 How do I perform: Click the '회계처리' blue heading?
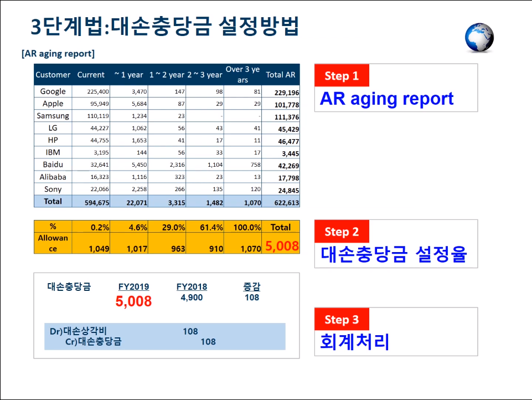tap(354, 342)
